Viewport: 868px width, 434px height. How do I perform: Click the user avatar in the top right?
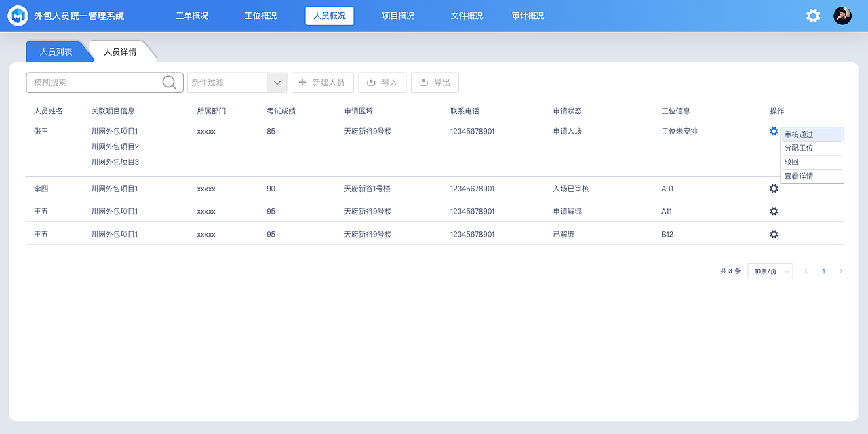tap(842, 15)
